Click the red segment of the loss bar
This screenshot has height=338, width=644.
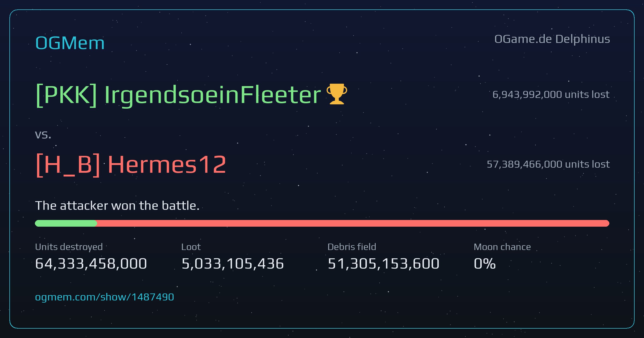click(x=353, y=223)
